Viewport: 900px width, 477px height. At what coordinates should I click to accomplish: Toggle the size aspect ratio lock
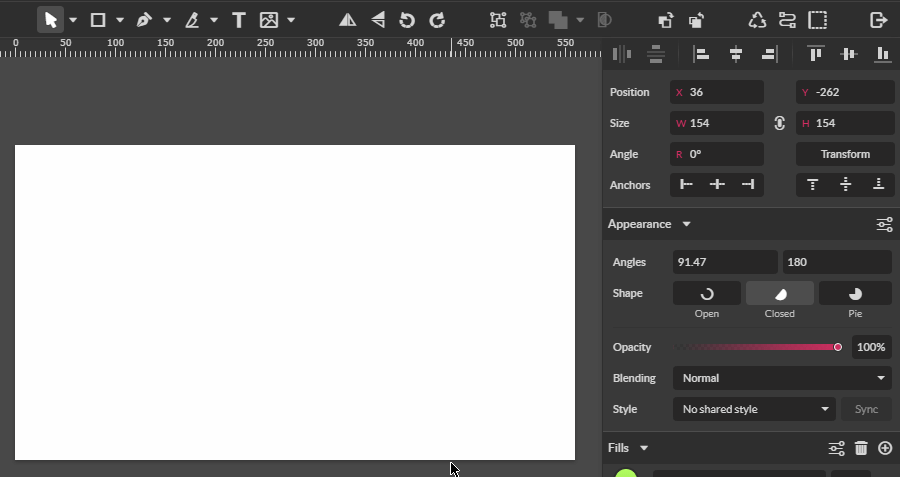click(779, 123)
